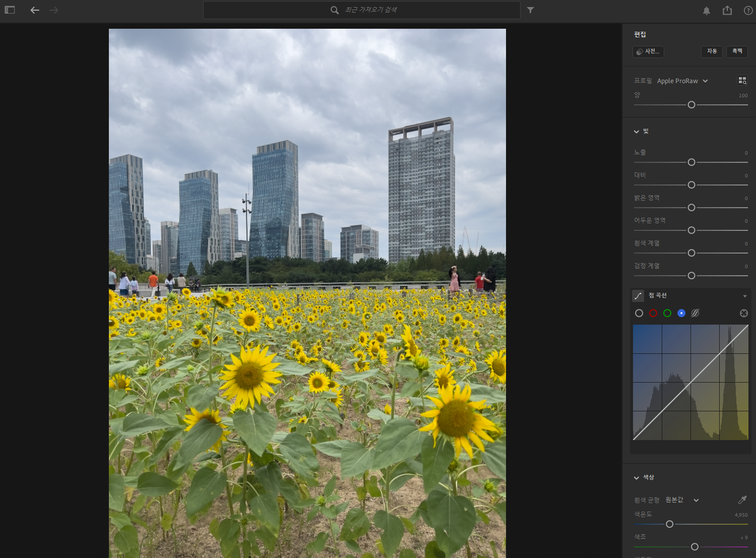Browse profiles with the grid search icon

pyautogui.click(x=742, y=81)
